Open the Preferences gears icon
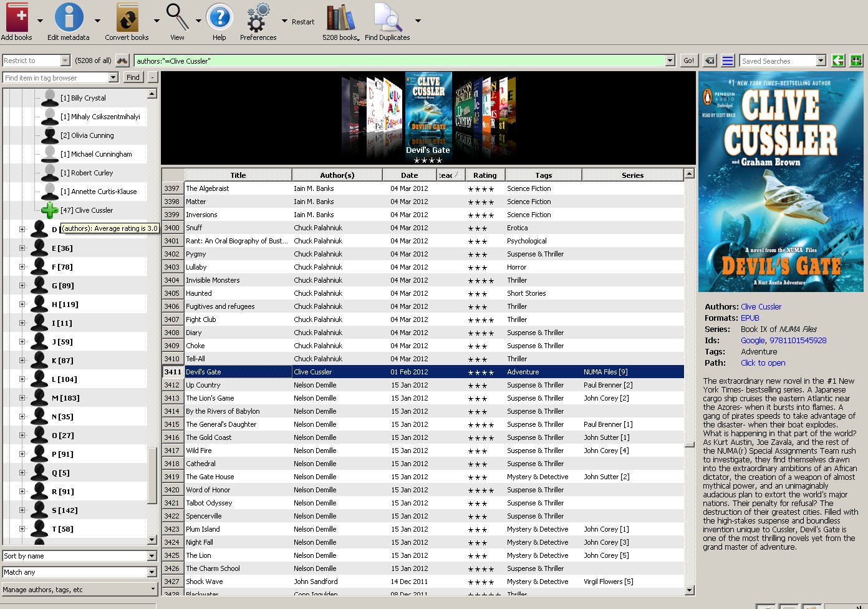This screenshot has width=868, height=609. click(x=258, y=17)
